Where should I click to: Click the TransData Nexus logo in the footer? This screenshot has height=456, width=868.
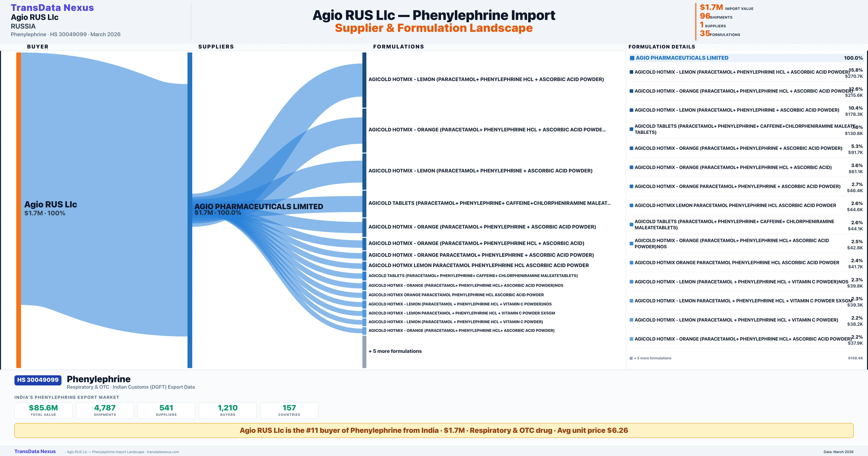pos(35,451)
